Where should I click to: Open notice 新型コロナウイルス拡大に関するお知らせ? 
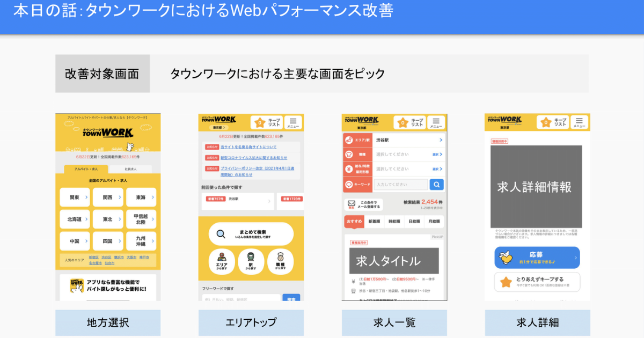(254, 158)
